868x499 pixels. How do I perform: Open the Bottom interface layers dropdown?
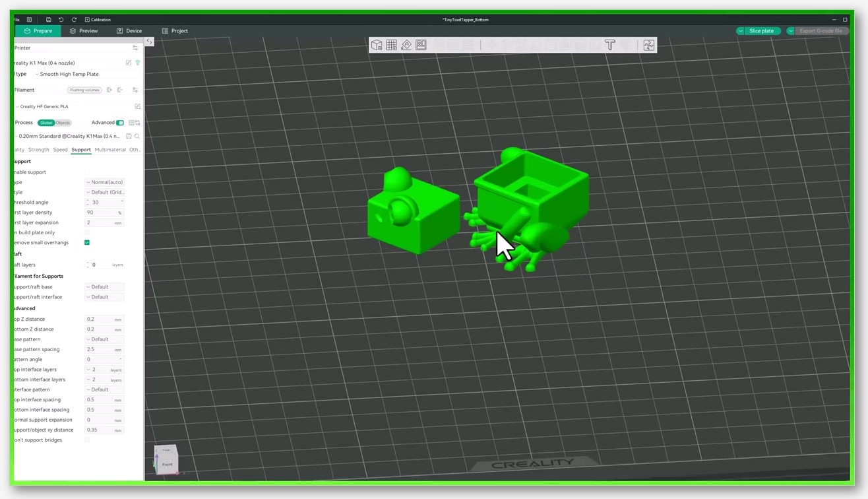[x=104, y=380]
